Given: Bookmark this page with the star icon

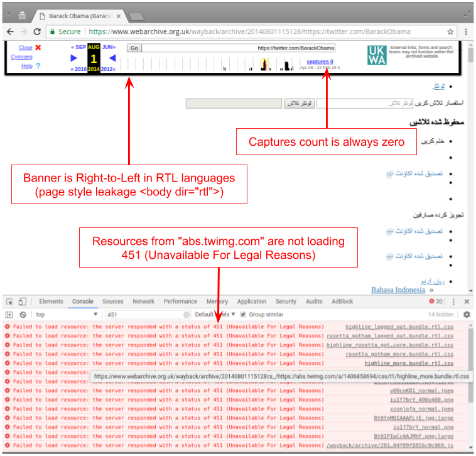Looking at the screenshot, I should [450, 31].
